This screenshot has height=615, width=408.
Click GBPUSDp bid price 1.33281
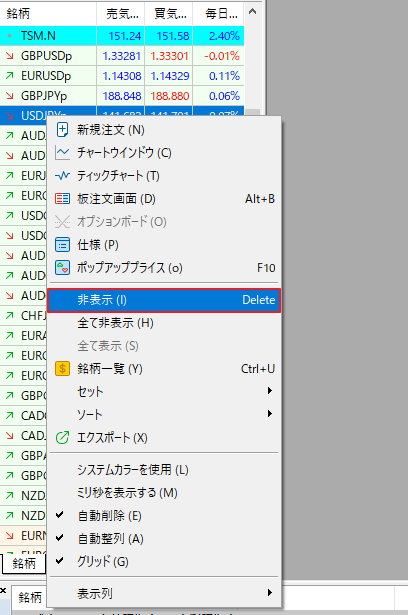[122, 56]
